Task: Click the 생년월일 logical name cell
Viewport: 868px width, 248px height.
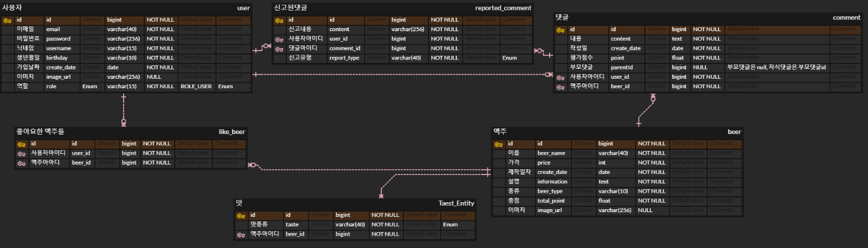Action: tap(29, 58)
